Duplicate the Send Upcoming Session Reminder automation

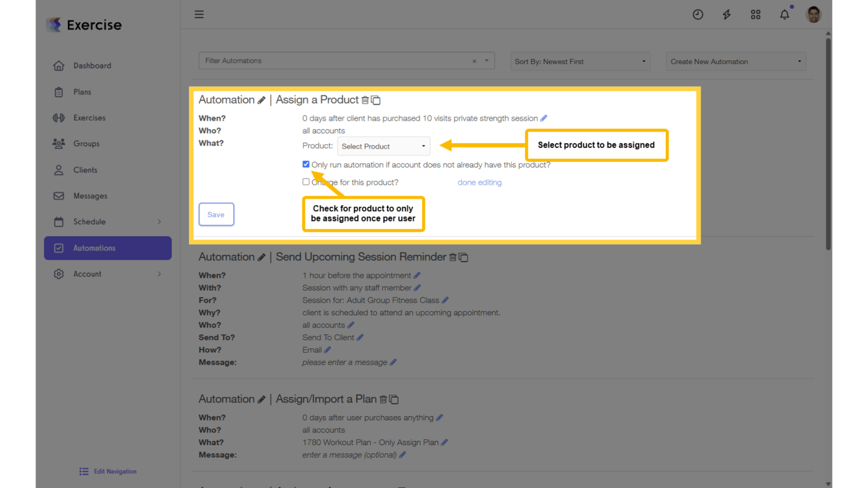click(463, 257)
